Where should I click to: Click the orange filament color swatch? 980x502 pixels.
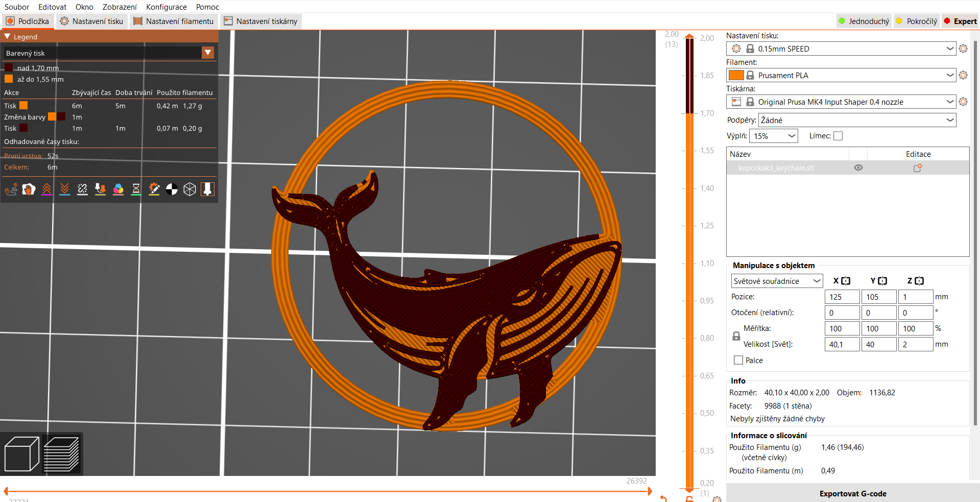pos(736,75)
